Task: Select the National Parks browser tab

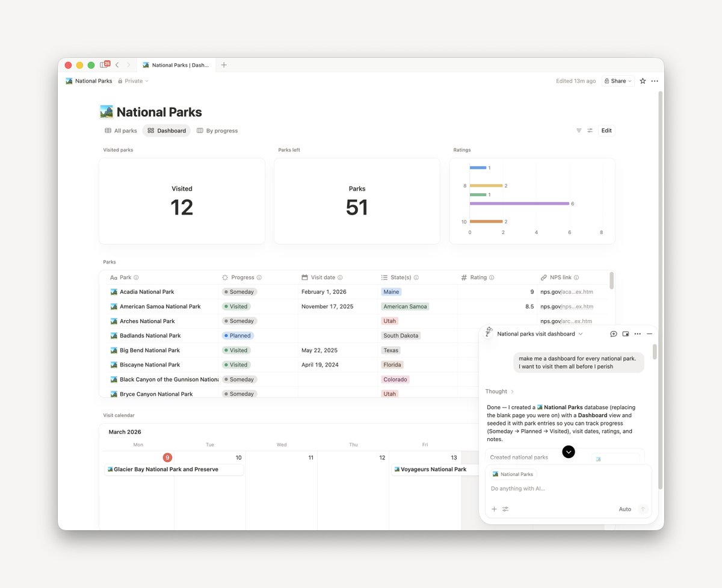Action: [x=176, y=65]
